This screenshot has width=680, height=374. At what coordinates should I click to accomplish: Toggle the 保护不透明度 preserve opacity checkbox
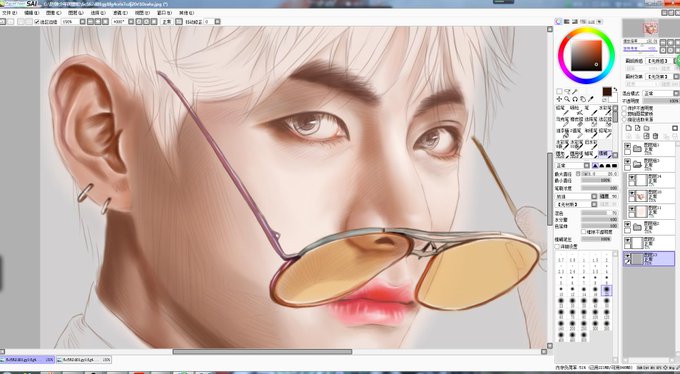click(x=624, y=108)
